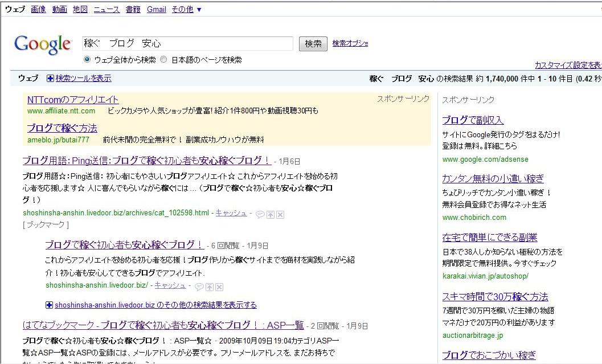Open カンタン無料の小遣い稼ぎ sidebar ad
The width and height of the screenshot is (602, 364).
493,178
